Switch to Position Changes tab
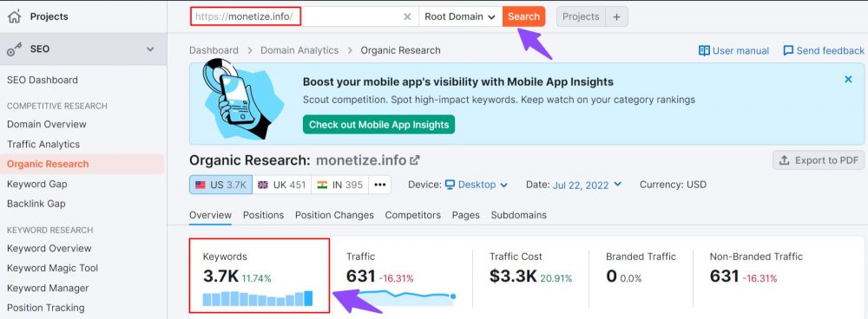The image size is (868, 319). pos(334,215)
